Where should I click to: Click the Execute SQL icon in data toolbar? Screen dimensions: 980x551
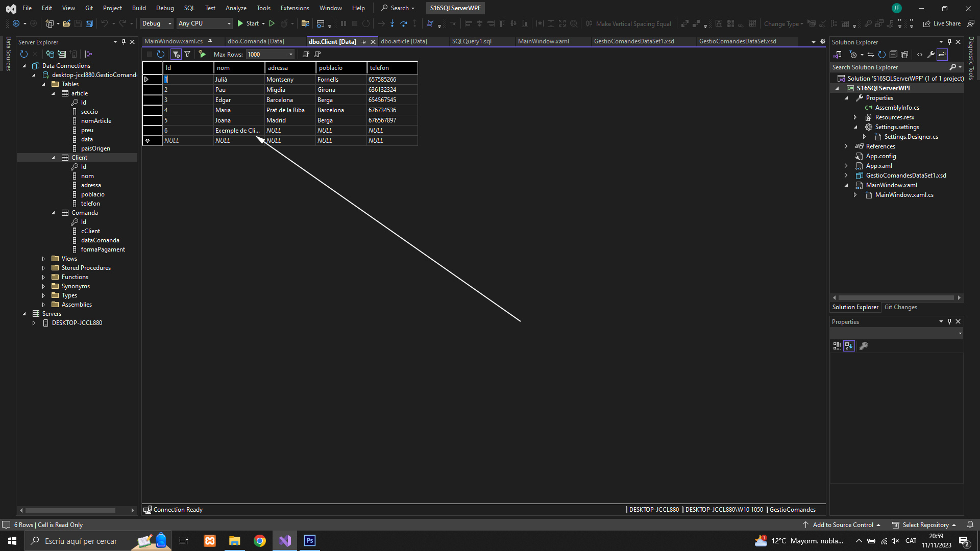pos(202,54)
